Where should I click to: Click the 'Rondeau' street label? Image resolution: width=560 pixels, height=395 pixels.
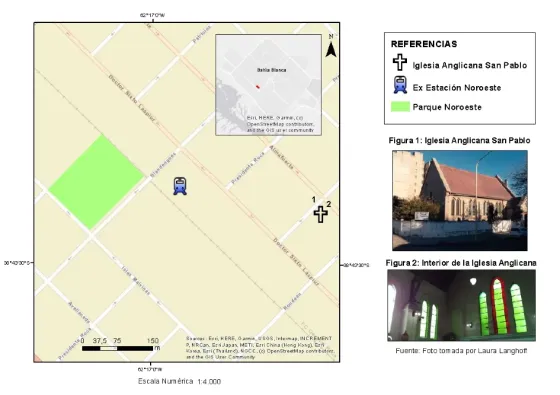pos(292,301)
